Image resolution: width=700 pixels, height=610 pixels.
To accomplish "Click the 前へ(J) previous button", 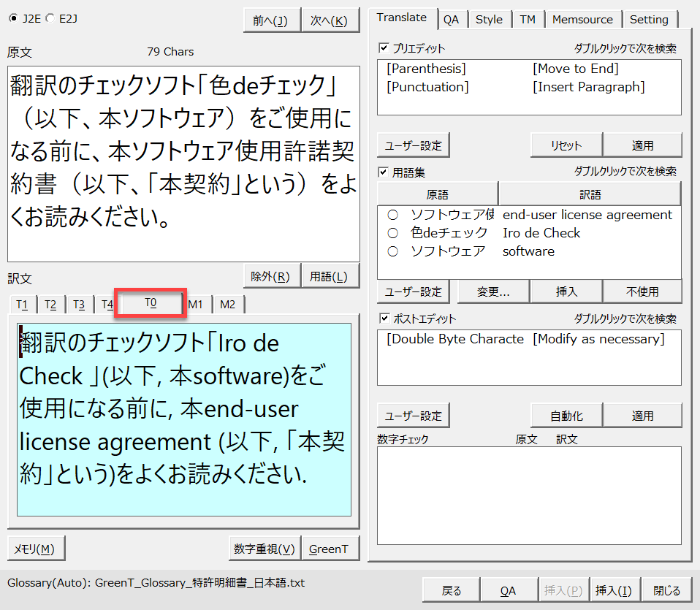I will pos(270,20).
